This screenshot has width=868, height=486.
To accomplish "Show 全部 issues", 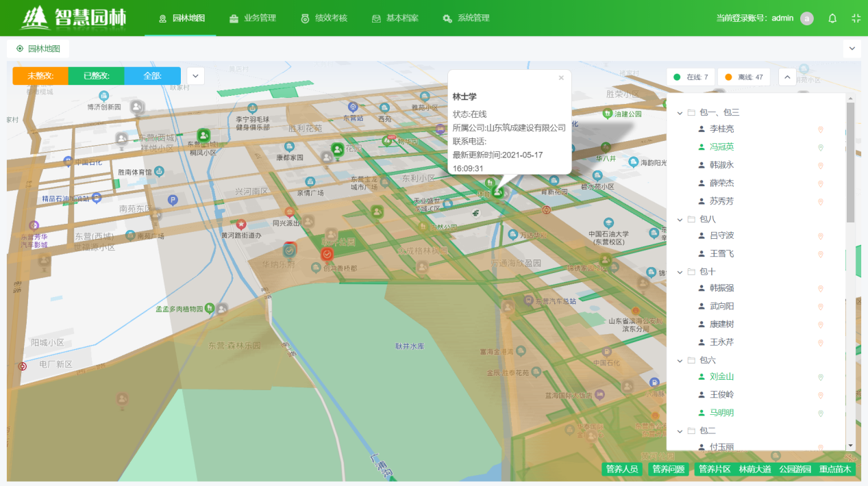I will click(x=153, y=75).
